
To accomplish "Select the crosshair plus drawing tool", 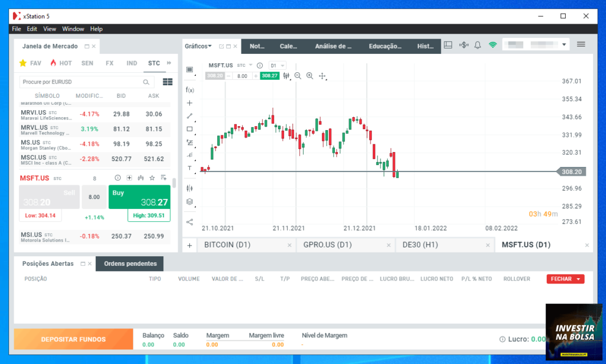I will (x=189, y=103).
